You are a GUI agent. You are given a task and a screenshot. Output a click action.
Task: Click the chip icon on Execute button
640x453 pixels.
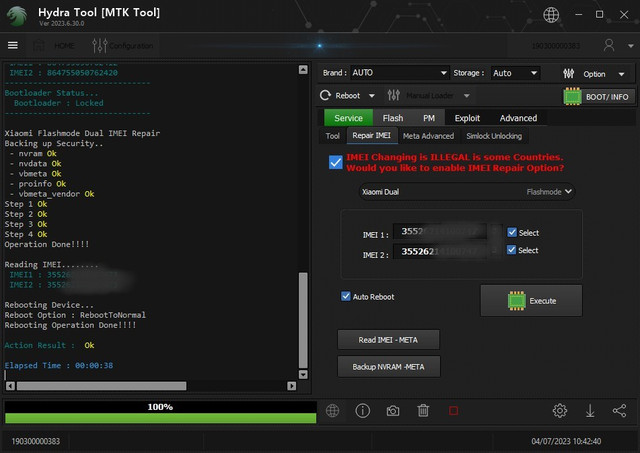[x=516, y=301]
